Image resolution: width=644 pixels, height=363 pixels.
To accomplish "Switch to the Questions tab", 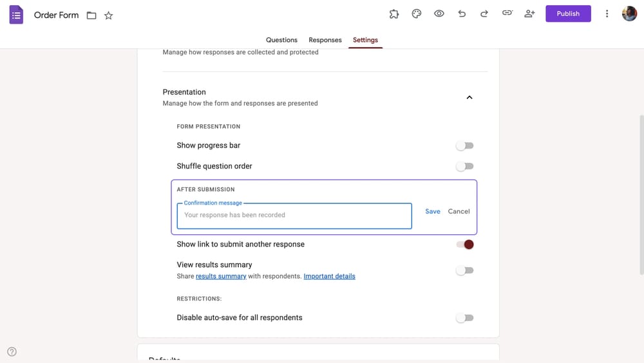I will pyautogui.click(x=281, y=40).
